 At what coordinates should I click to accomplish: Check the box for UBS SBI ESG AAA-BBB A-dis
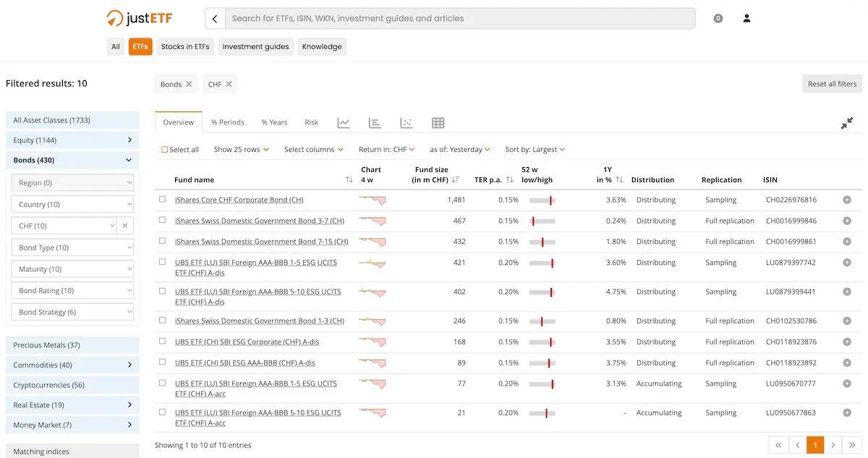coord(163,362)
